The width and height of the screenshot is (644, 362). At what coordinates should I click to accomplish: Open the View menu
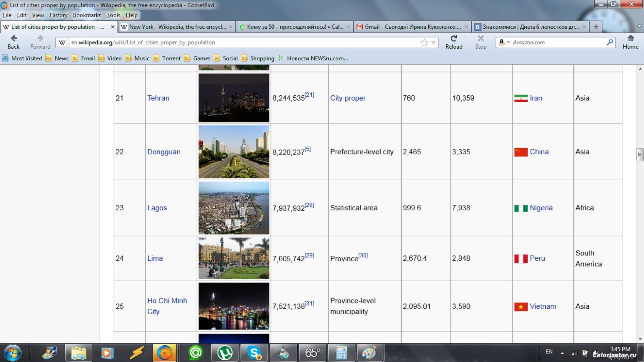tap(38, 15)
